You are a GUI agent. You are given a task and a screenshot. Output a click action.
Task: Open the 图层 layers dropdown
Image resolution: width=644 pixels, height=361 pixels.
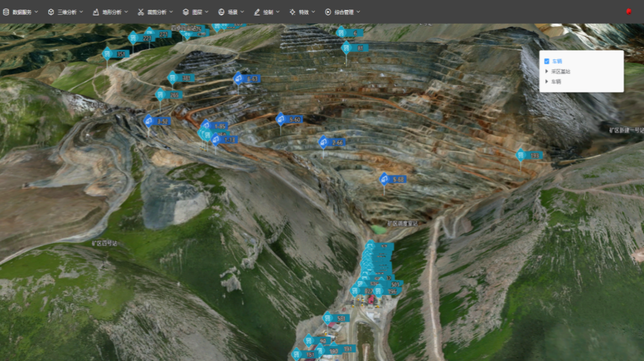pos(195,12)
